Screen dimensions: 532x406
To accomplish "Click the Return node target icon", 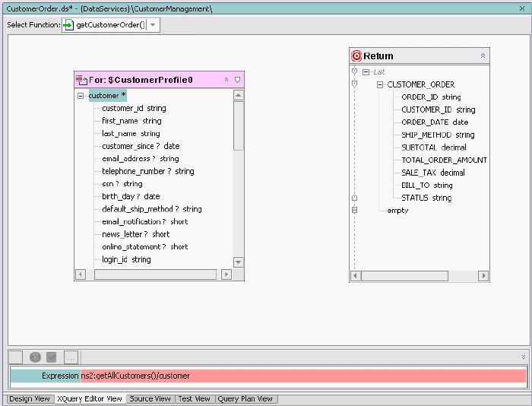I will click(356, 56).
